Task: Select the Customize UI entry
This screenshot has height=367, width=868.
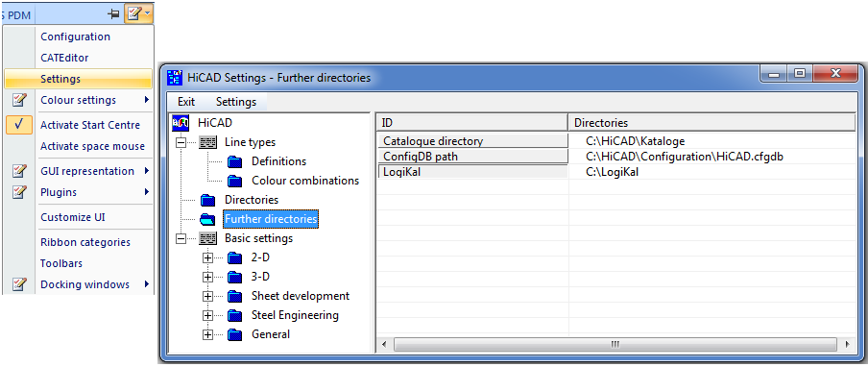Action: point(73,217)
